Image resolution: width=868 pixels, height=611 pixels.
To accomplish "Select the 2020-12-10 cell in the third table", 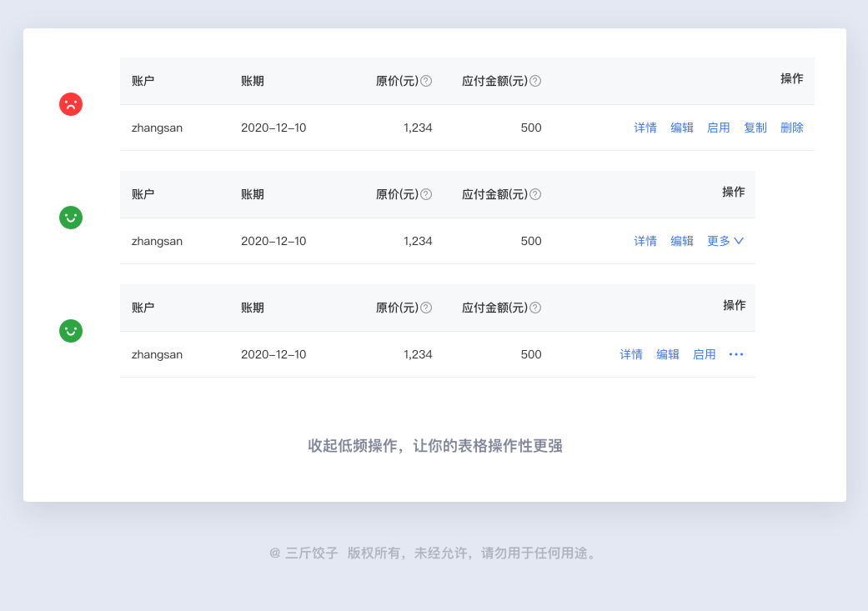I will (x=273, y=355).
